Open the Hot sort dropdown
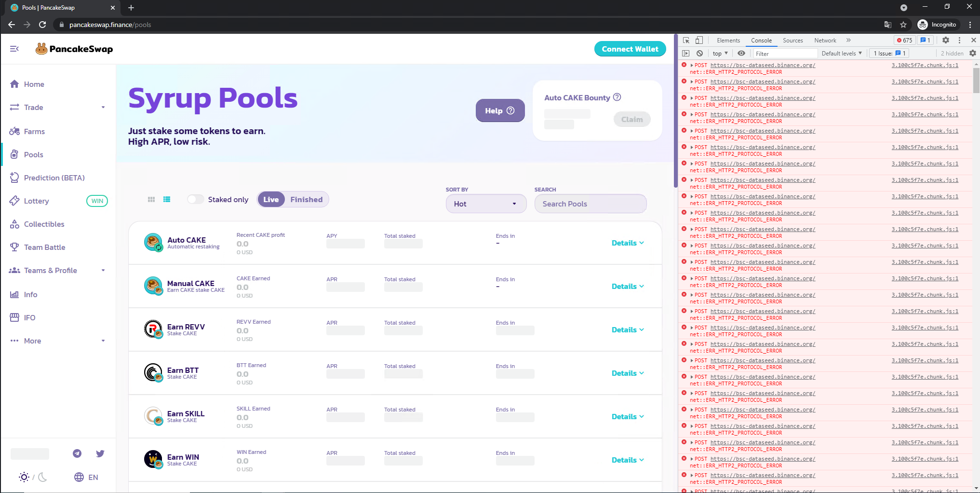 485,204
